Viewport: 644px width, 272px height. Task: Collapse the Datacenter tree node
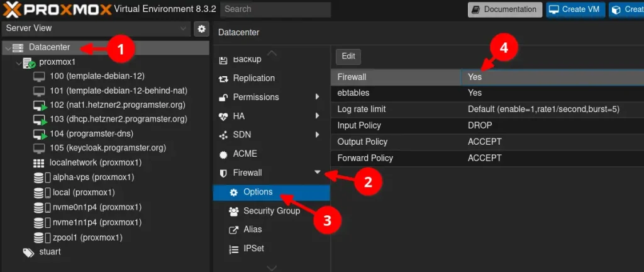[x=8, y=48]
